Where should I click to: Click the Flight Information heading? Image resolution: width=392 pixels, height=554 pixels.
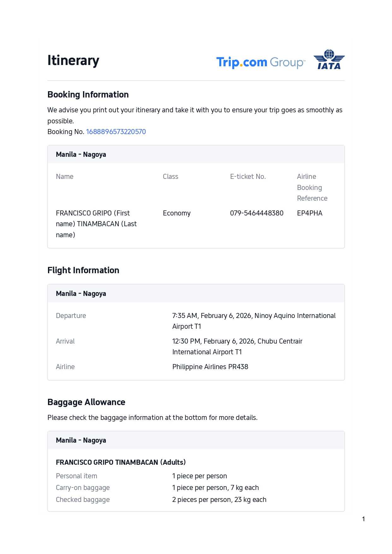83,270
